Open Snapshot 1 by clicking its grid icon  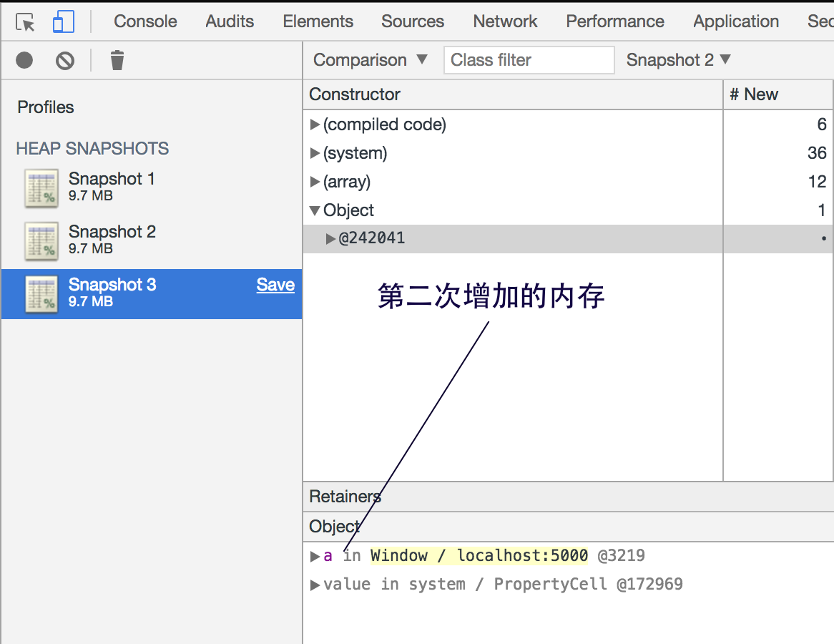[x=41, y=187]
